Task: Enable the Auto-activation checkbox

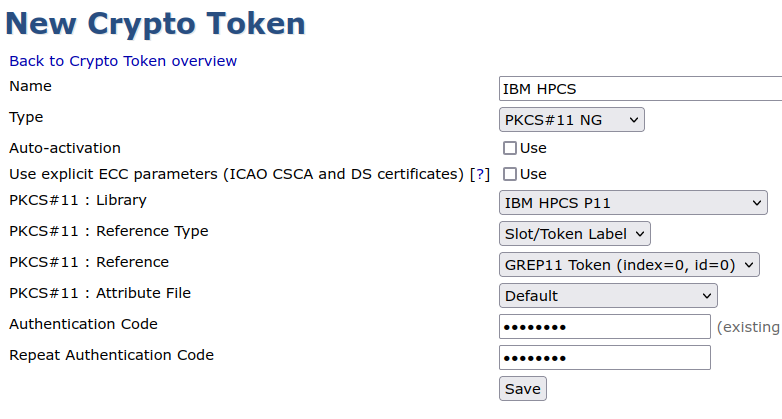Action: coord(510,148)
